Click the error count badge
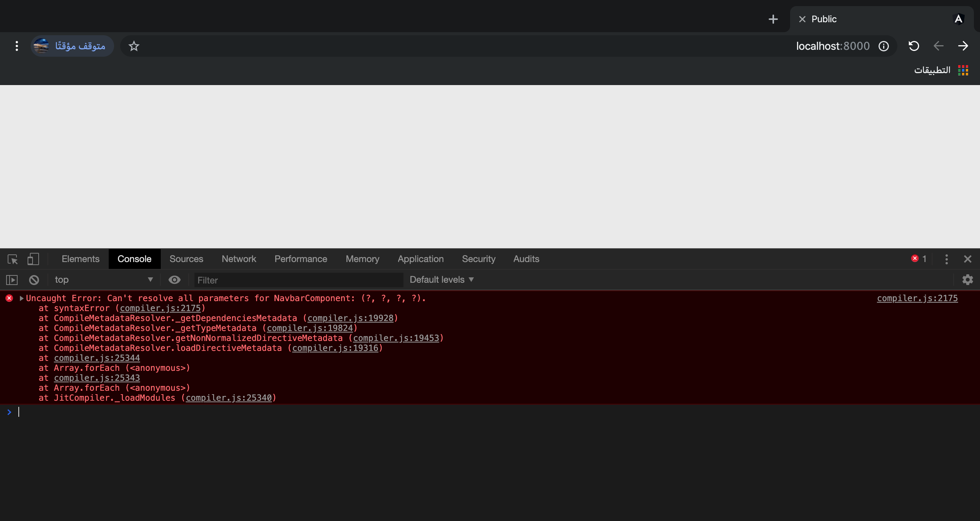This screenshot has width=980, height=521. (x=919, y=259)
